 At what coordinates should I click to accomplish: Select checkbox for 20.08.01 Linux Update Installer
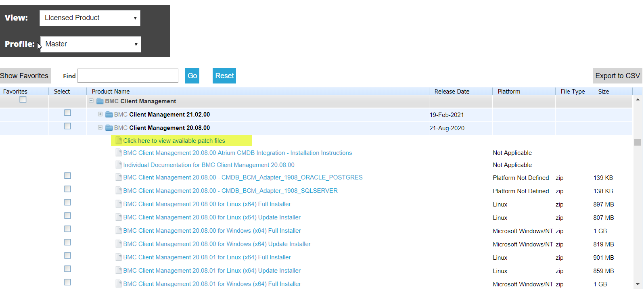[x=67, y=269]
